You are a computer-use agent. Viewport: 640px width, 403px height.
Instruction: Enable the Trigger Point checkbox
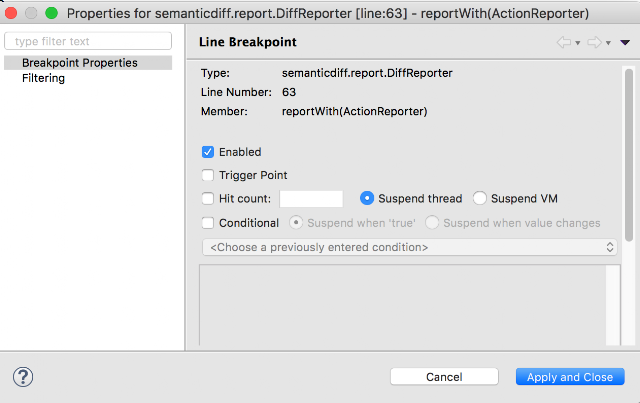[x=208, y=175]
